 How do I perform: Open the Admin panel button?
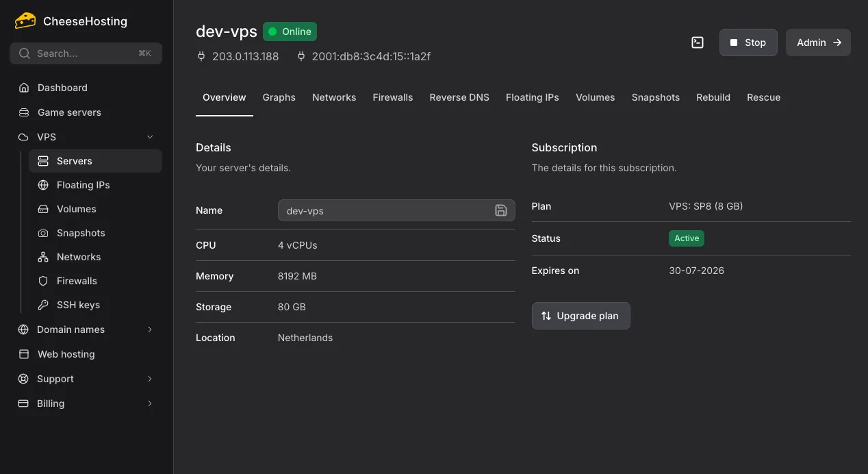coord(818,42)
